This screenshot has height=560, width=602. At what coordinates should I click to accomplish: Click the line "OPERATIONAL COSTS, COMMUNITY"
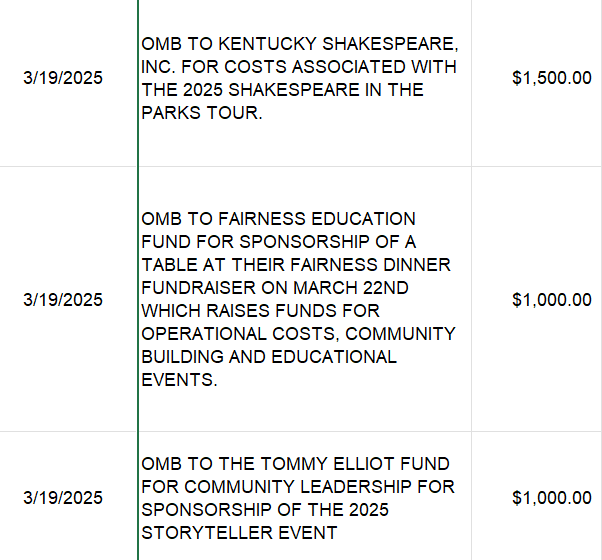(298, 333)
